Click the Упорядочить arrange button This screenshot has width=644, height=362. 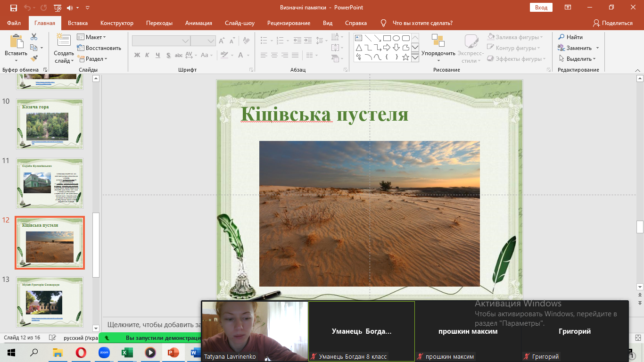(438, 47)
